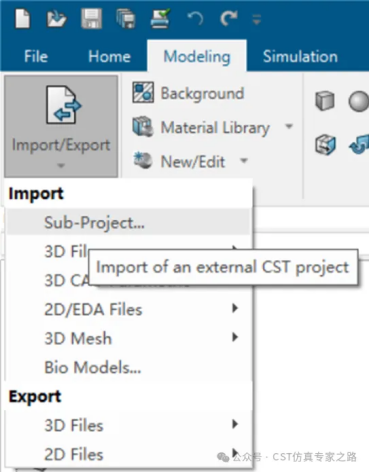Click the Save All icon
This screenshot has width=369, height=473.
pyautogui.click(x=126, y=18)
